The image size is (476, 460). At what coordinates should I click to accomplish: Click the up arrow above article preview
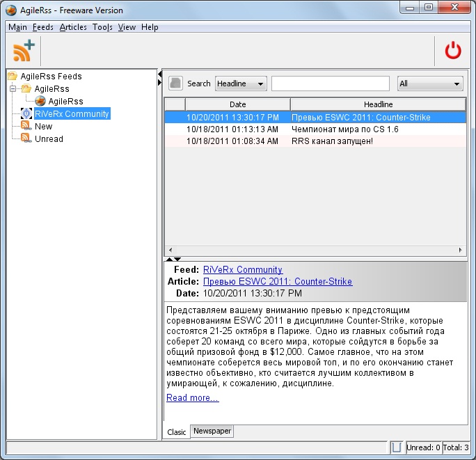169,259
